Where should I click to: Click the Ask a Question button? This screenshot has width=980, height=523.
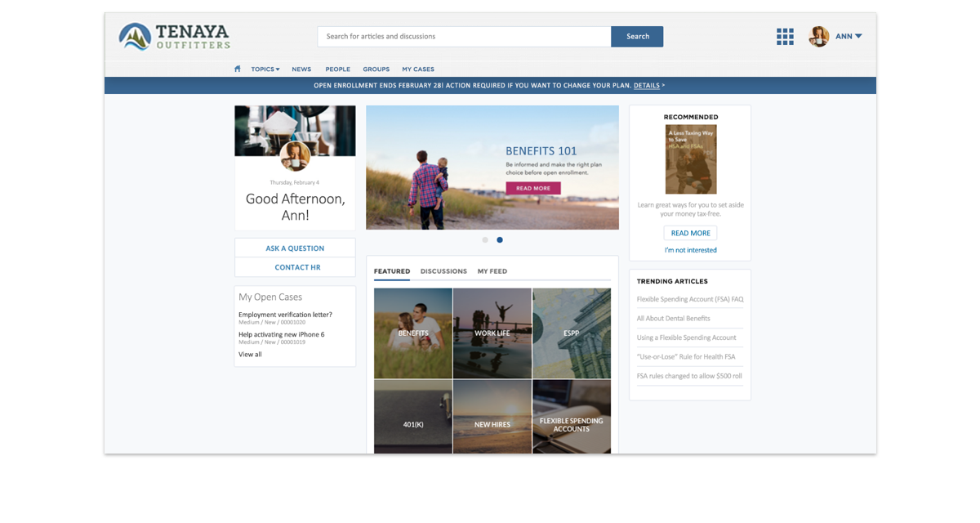click(x=295, y=248)
